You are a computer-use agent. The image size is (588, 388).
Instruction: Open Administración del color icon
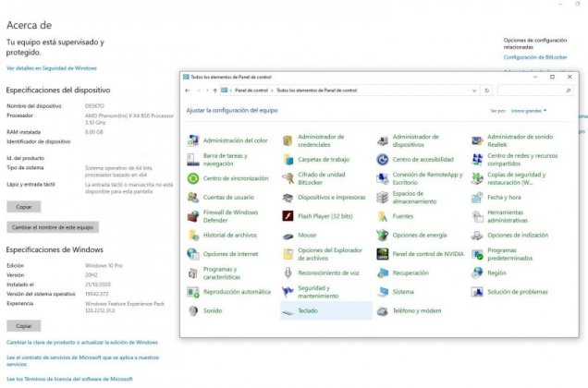click(193, 140)
